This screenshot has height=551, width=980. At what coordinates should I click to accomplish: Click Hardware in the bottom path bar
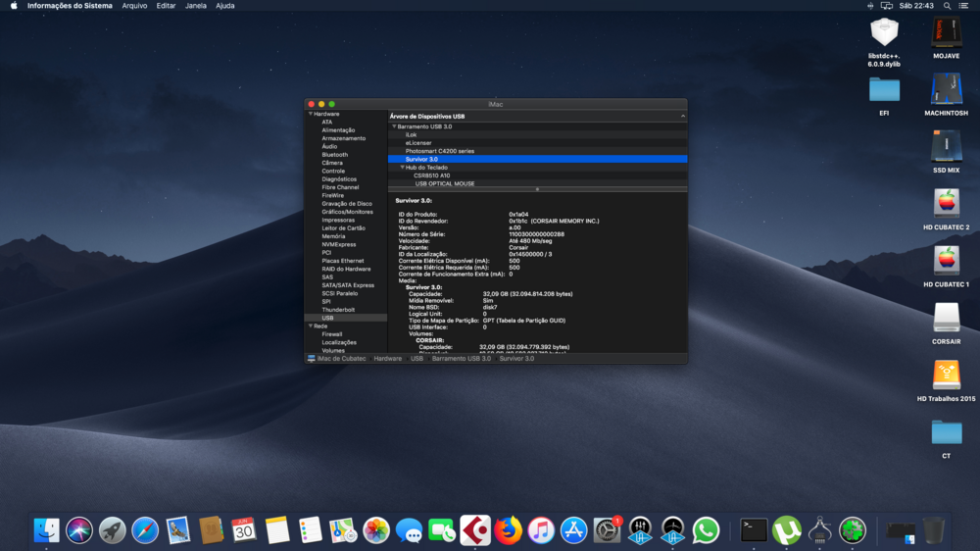[x=387, y=359]
